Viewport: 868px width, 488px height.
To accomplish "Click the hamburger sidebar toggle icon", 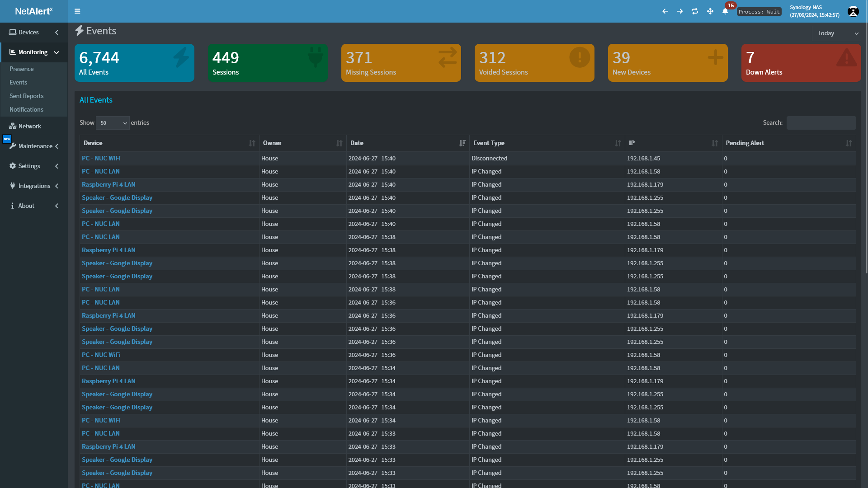I will pyautogui.click(x=77, y=11).
